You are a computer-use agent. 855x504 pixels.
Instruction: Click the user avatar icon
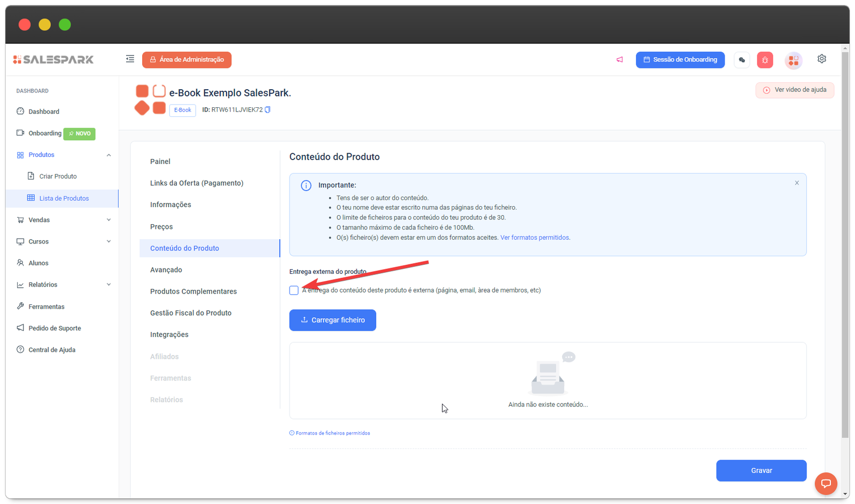(x=793, y=60)
